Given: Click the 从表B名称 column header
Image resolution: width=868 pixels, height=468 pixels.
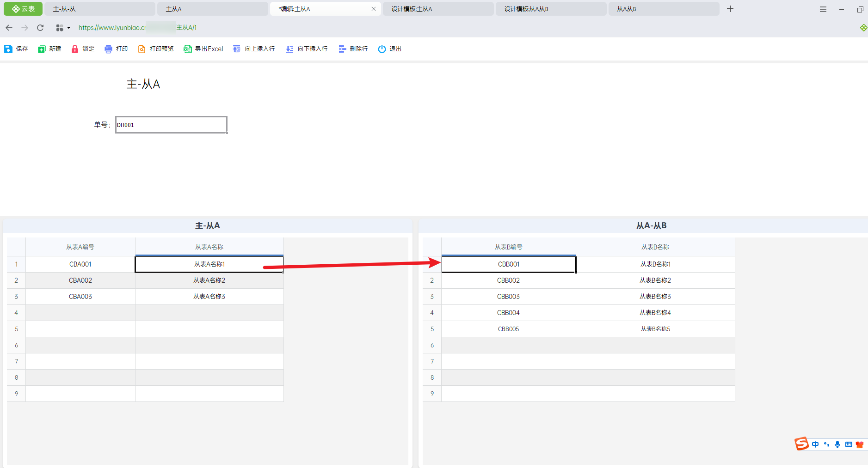Looking at the screenshot, I should click(655, 247).
